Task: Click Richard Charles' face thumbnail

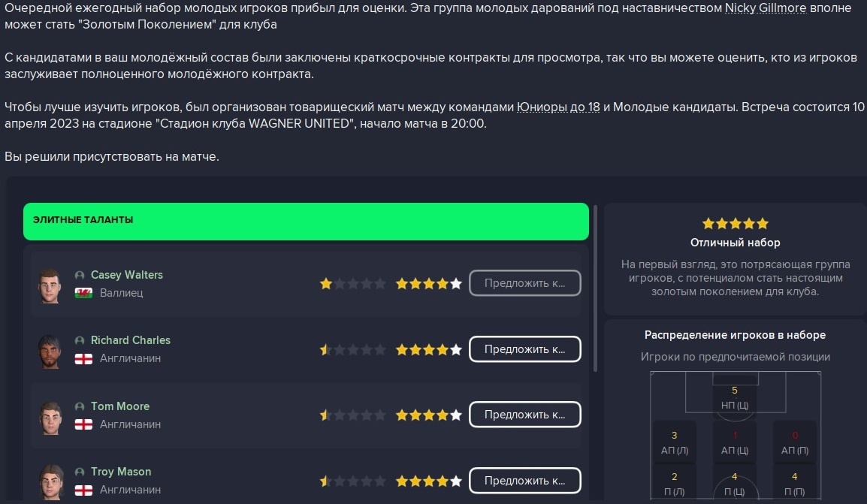Action: tap(50, 351)
